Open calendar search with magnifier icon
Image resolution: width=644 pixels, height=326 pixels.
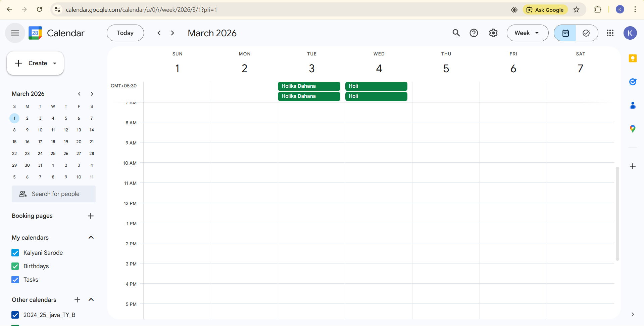click(x=456, y=33)
